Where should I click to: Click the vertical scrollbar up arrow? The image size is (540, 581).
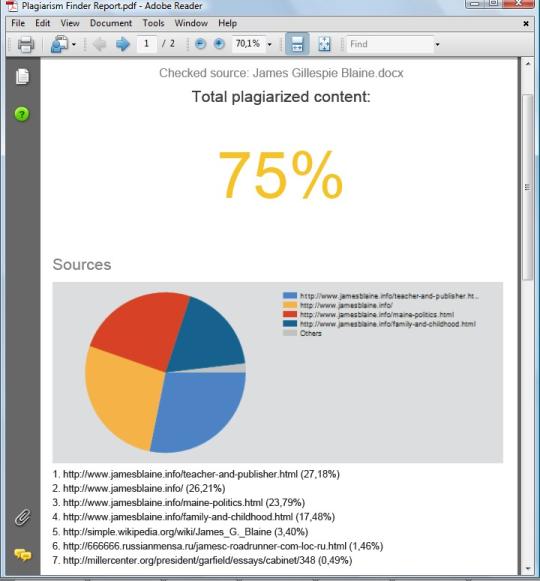pos(528,64)
